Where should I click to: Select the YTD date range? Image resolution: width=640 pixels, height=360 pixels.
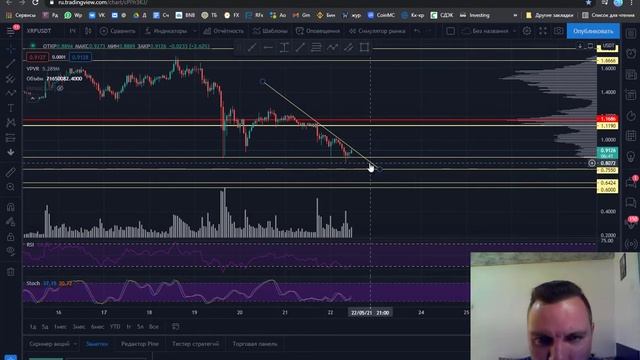[x=115, y=327]
